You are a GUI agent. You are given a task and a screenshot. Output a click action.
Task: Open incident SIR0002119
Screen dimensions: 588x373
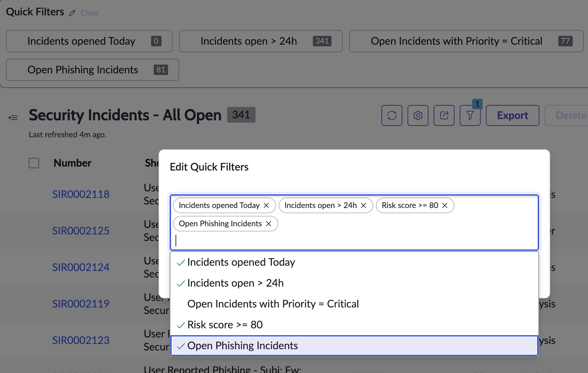coord(81,304)
